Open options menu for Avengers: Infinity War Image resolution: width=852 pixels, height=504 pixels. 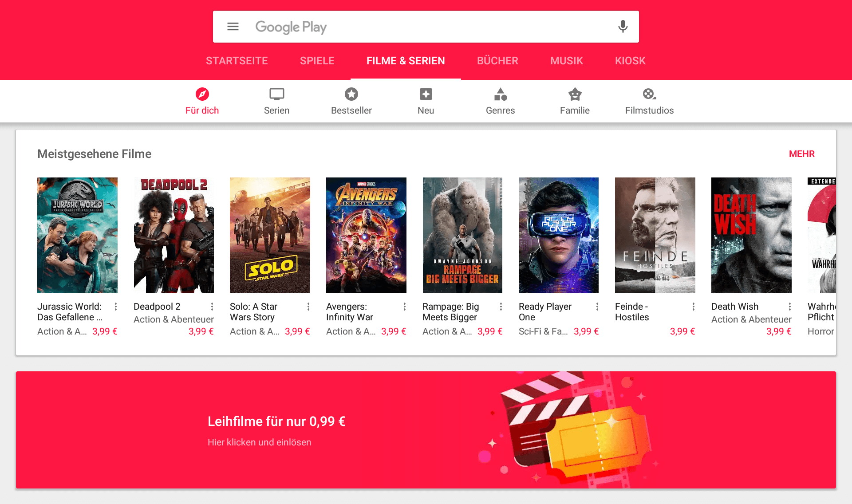tap(405, 307)
